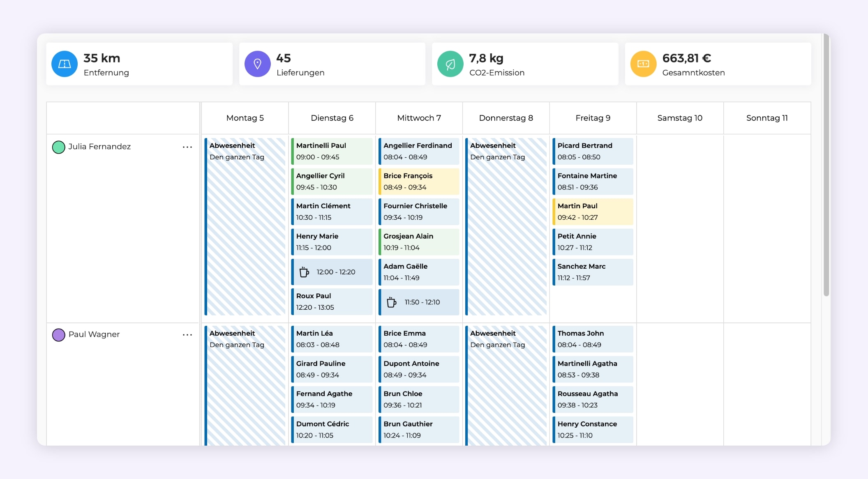Click Julia Fernandez's Donnerstag absence block
Viewport: 868px width, 479px height.
[x=506, y=227]
